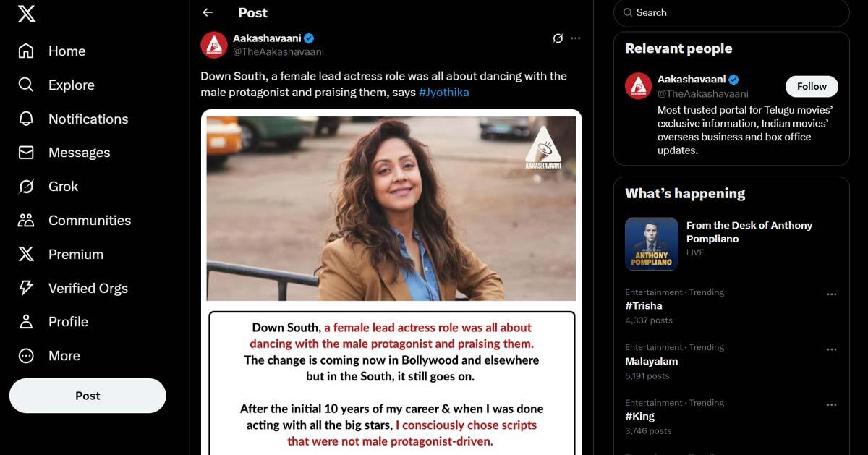
Task: Open the #Jyothika hashtag link
Action: pos(444,93)
